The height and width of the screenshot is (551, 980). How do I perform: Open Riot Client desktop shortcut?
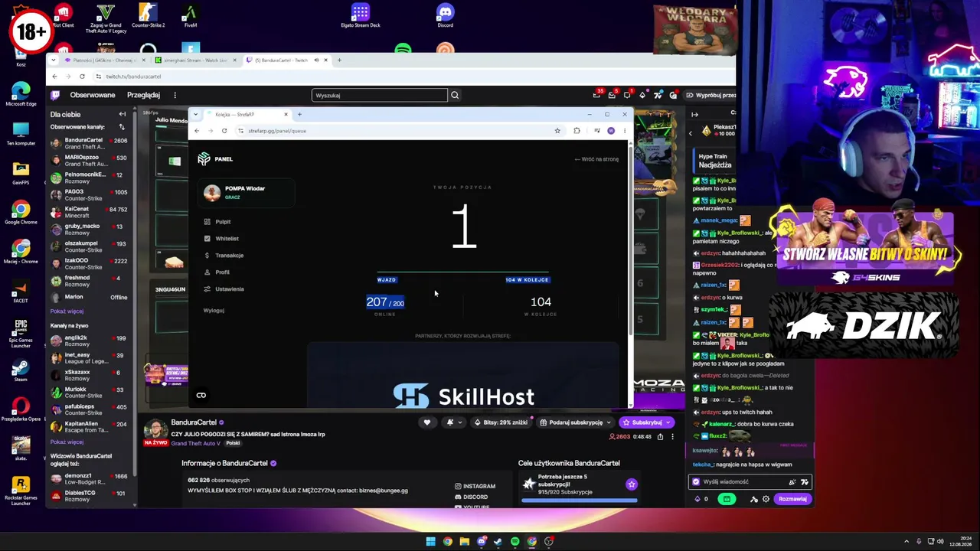tap(63, 17)
